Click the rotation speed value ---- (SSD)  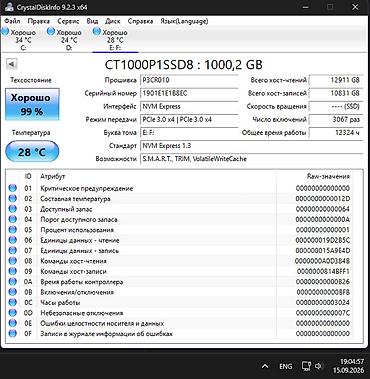pyautogui.click(x=336, y=106)
